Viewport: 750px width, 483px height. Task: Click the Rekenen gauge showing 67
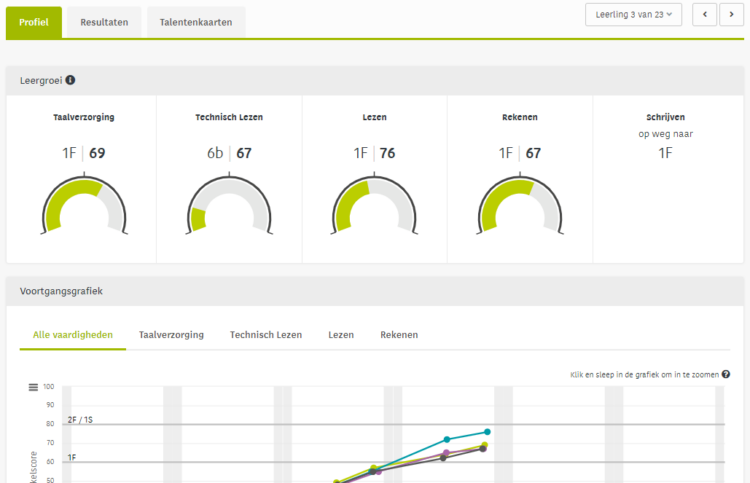coord(520,205)
